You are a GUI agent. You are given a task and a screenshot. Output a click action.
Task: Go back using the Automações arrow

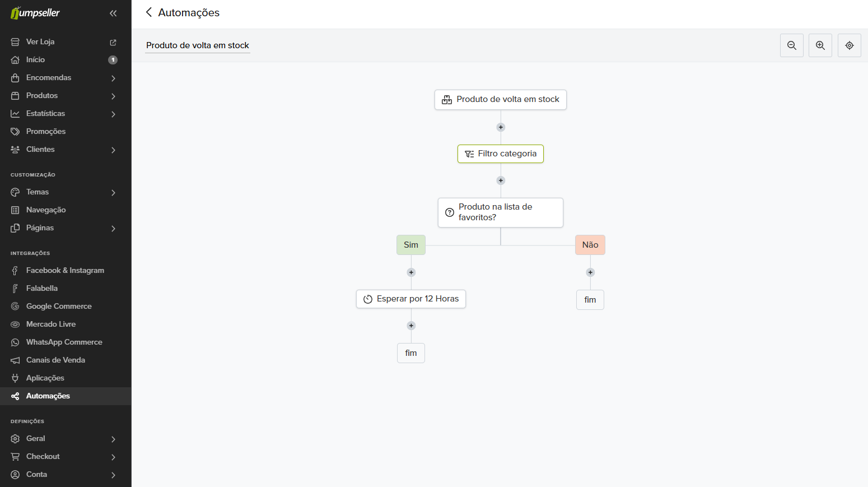click(x=149, y=12)
